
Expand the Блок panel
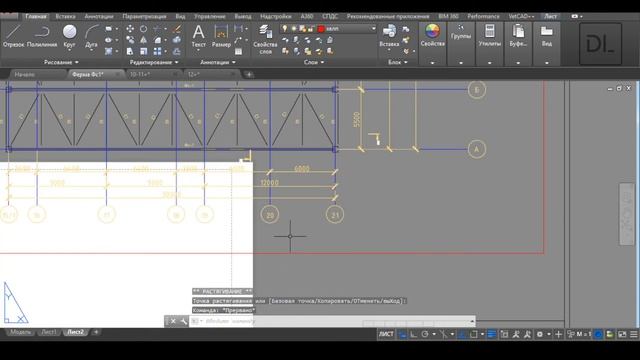pos(398,62)
